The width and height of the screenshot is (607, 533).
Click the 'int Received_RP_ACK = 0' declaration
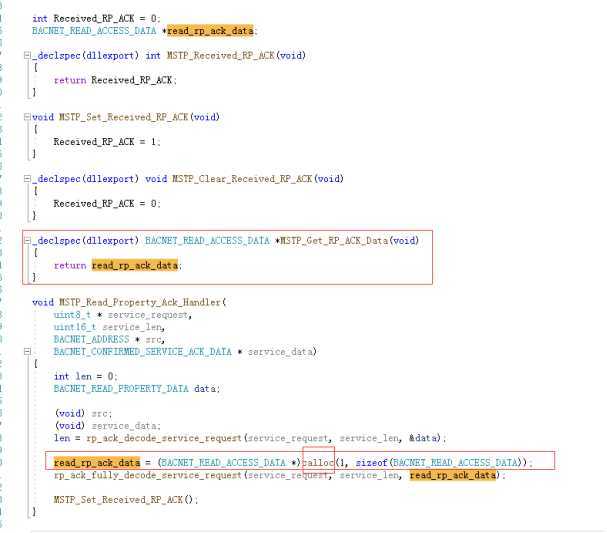coord(96,18)
